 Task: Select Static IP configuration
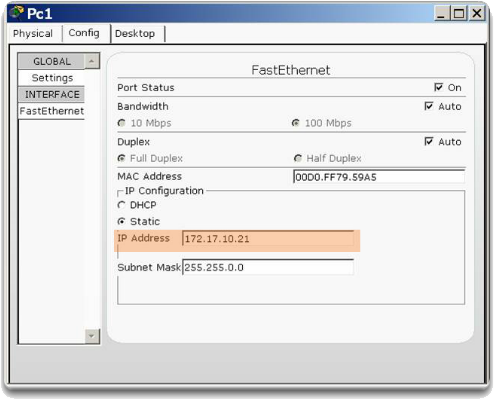click(x=122, y=221)
